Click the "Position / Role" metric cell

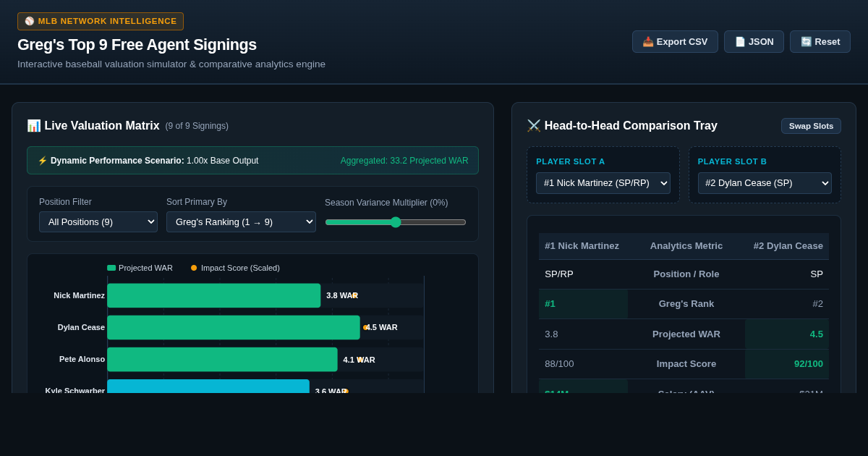click(x=686, y=274)
